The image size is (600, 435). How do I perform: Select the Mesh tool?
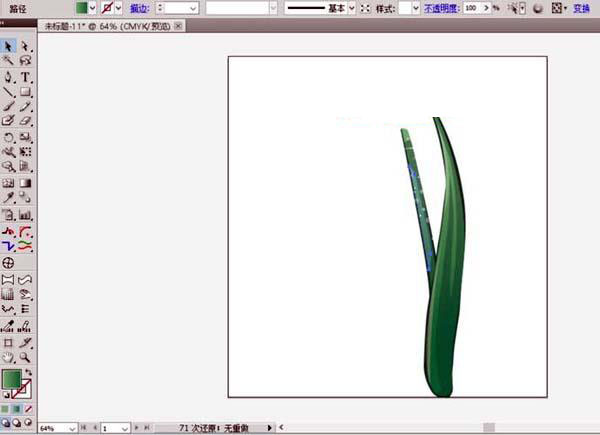[8, 183]
